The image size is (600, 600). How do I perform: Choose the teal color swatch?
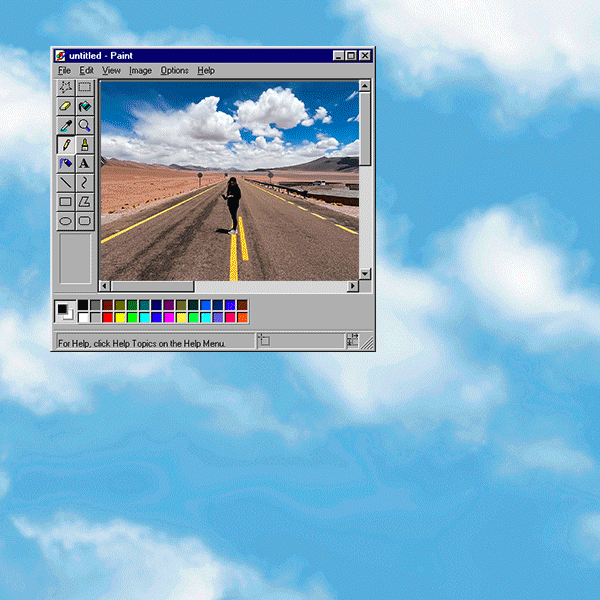144,305
